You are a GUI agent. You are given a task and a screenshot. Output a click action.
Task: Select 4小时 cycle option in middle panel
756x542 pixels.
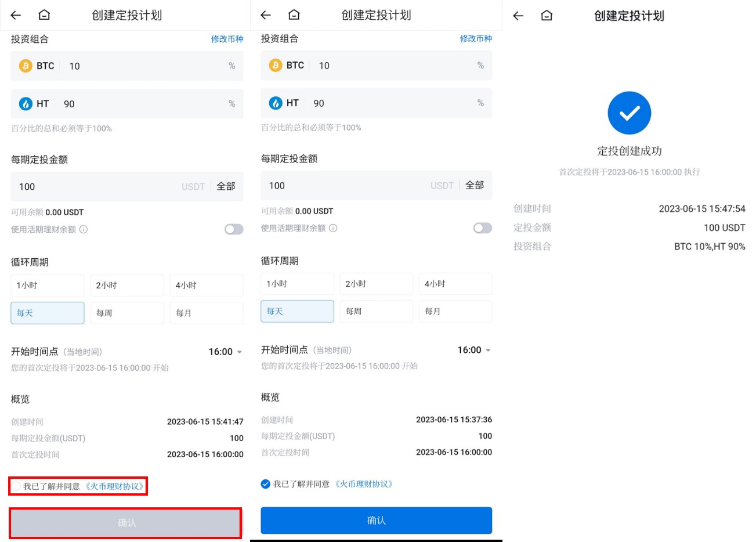click(x=455, y=284)
